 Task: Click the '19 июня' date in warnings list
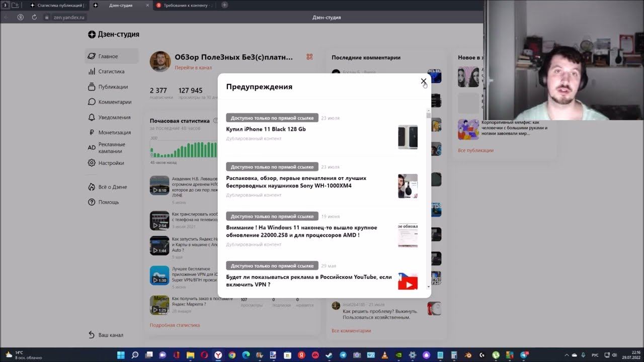(x=330, y=217)
